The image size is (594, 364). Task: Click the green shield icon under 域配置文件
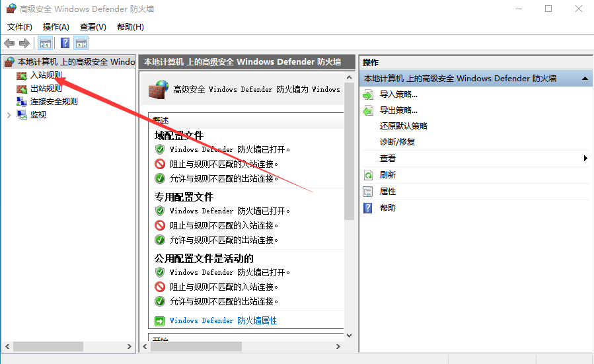pyautogui.click(x=160, y=149)
